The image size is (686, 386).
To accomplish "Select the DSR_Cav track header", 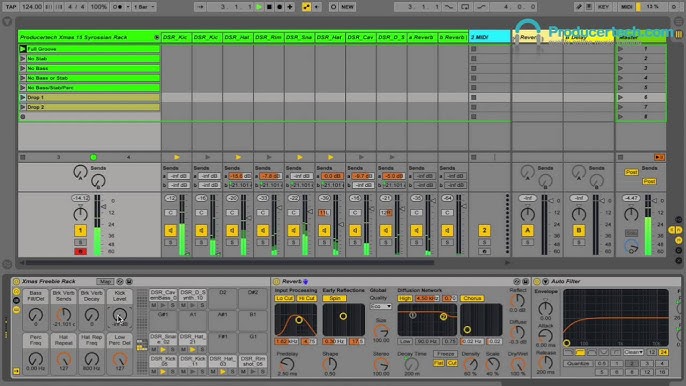I will [x=360, y=38].
